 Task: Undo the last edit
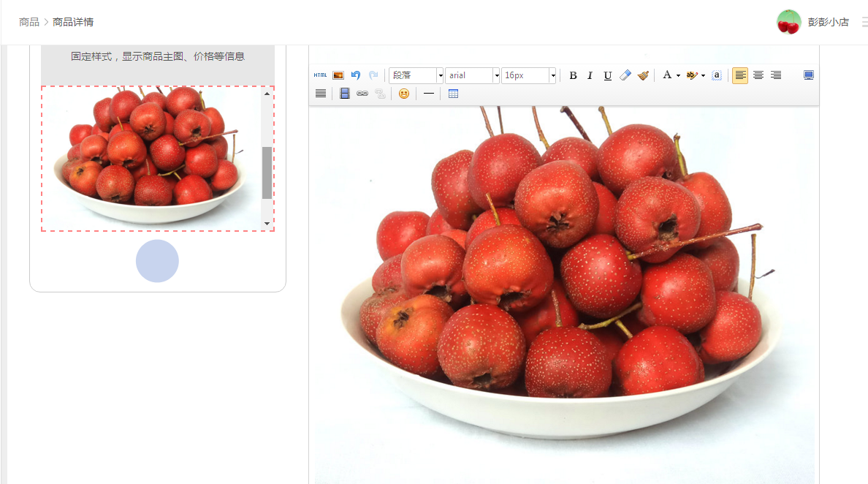[x=356, y=75]
